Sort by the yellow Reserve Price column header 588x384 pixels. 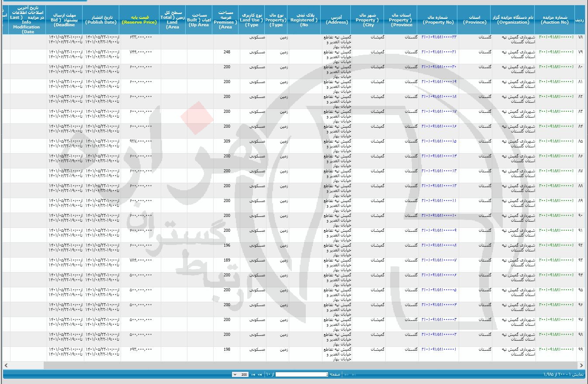pos(140,20)
